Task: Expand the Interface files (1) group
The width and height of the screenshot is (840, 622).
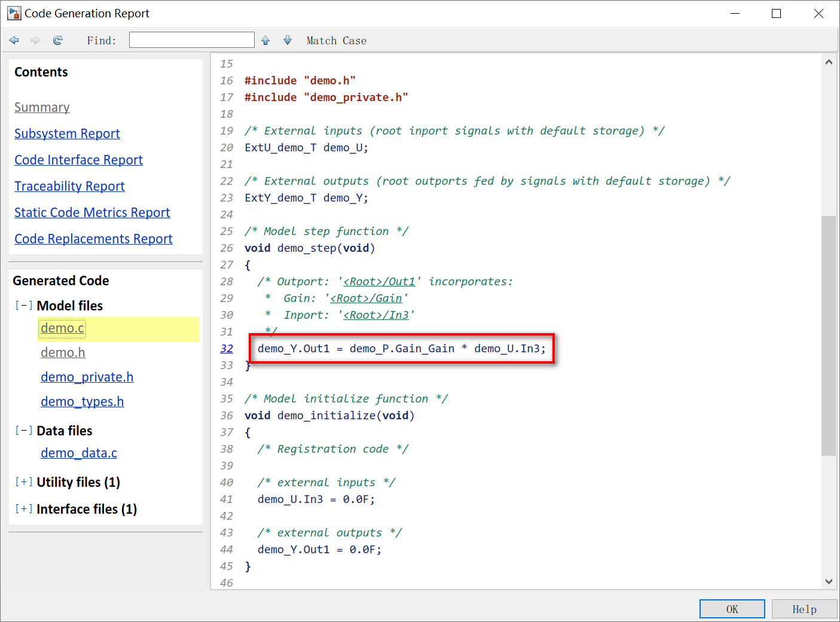Action: [x=24, y=509]
